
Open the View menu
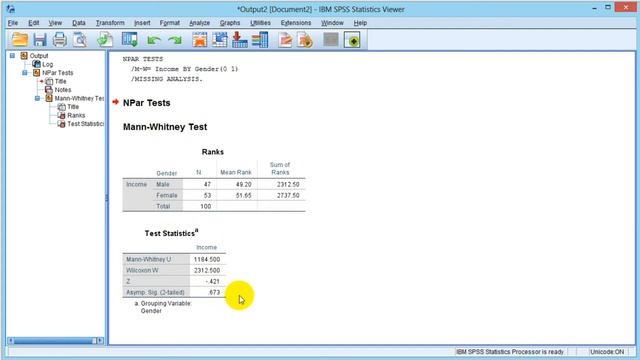55,23
